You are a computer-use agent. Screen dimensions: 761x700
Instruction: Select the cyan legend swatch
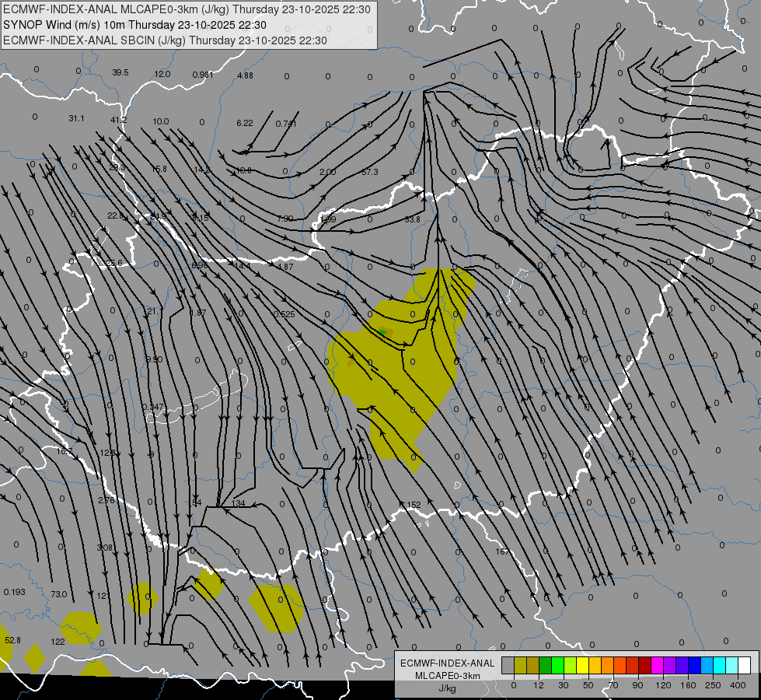(720, 665)
